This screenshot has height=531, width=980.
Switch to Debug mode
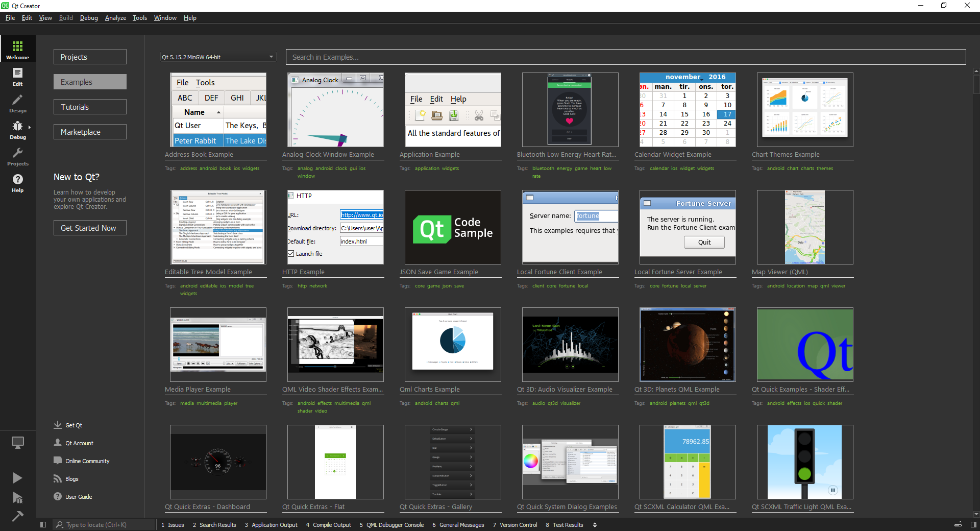pos(18,129)
